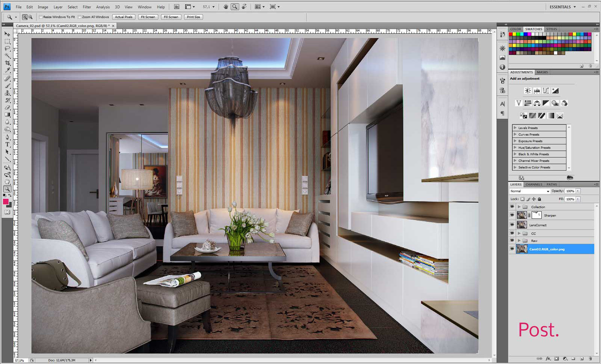Select the Clone Stamp tool
This screenshot has width=601, height=364.
click(x=7, y=93)
